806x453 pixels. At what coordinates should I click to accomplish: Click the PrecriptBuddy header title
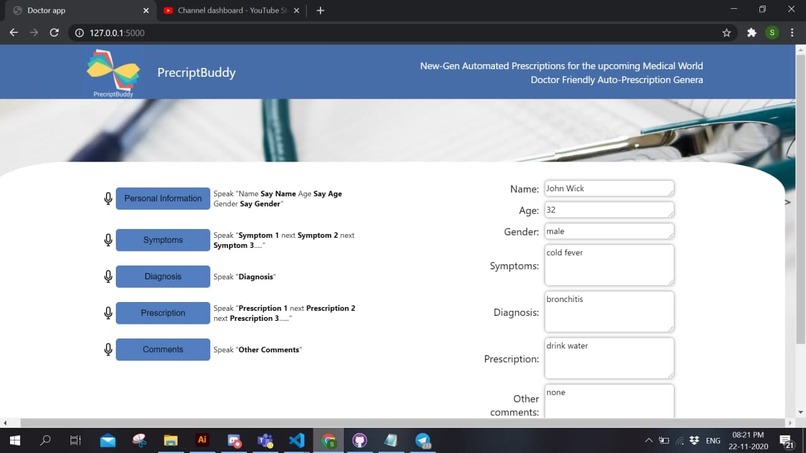(x=196, y=73)
